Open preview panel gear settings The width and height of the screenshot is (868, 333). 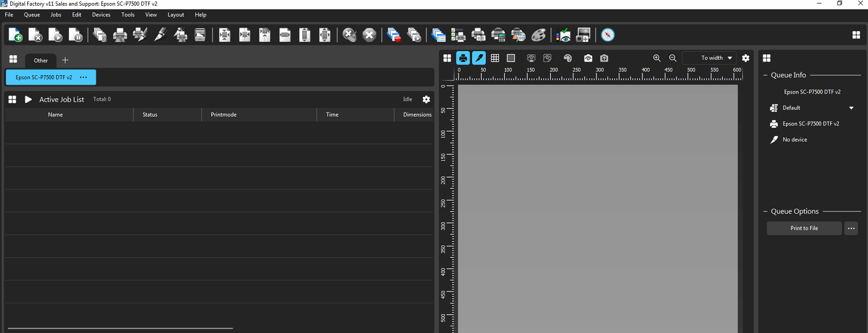coord(746,58)
